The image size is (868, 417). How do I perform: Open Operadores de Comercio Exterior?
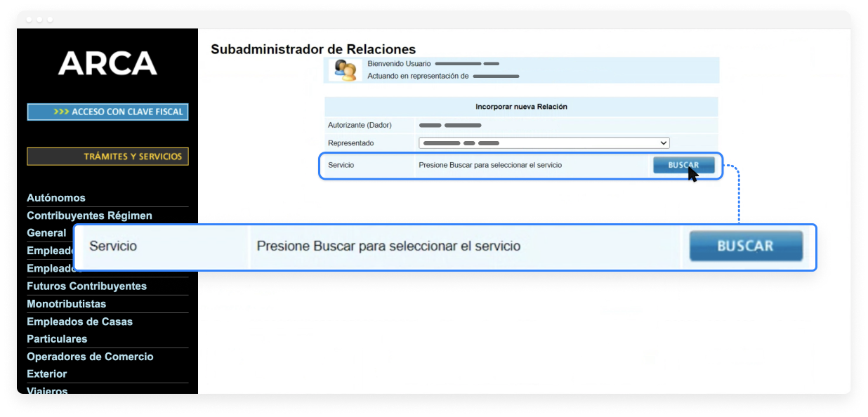90,365
